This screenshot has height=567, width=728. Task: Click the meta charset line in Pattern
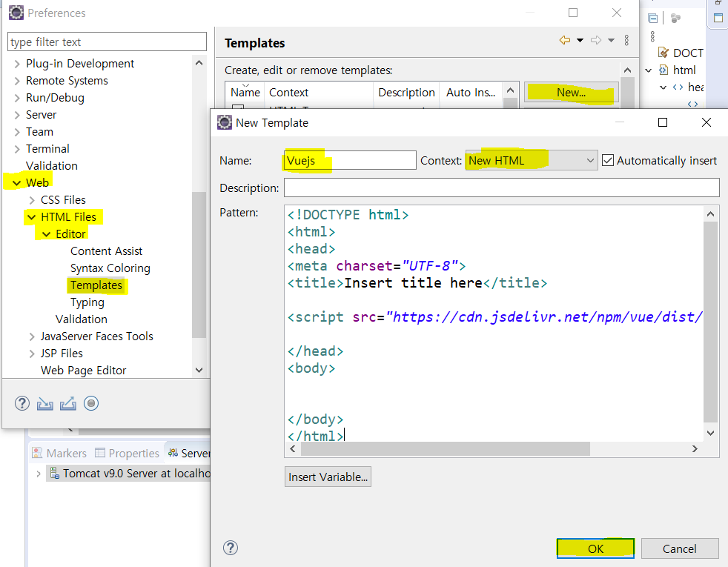[x=376, y=266]
